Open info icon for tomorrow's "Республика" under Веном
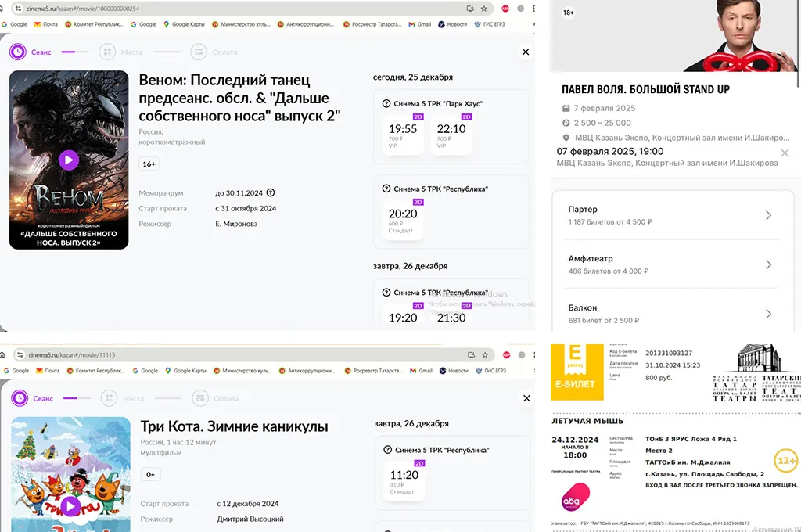801x532 pixels. (x=386, y=293)
